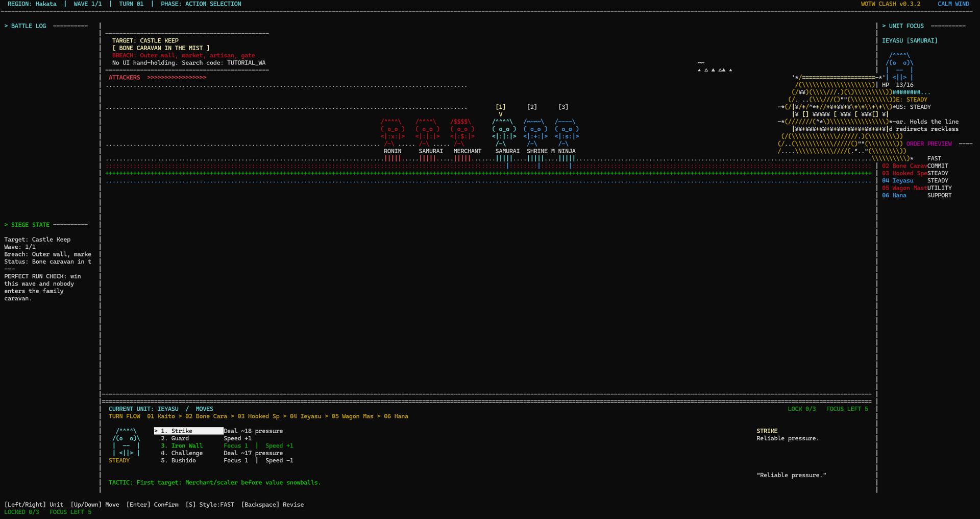Click the Merchant health bar
The width and height of the screenshot is (980, 519).
coord(462,159)
